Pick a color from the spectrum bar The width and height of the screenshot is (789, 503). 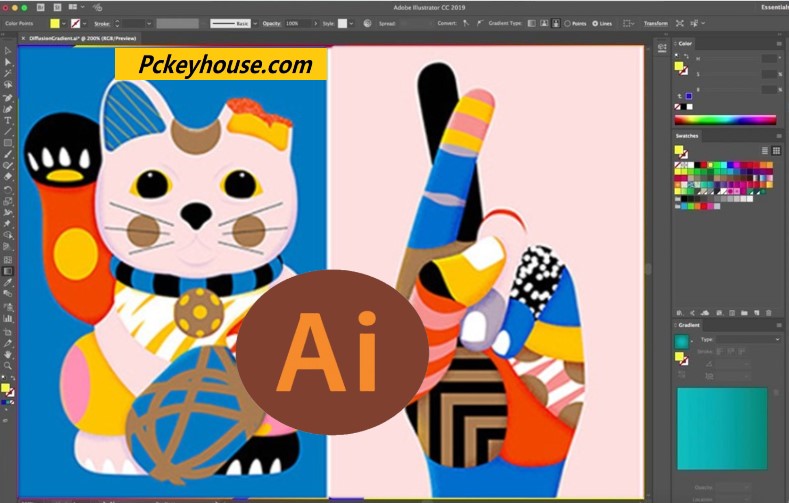click(725, 120)
